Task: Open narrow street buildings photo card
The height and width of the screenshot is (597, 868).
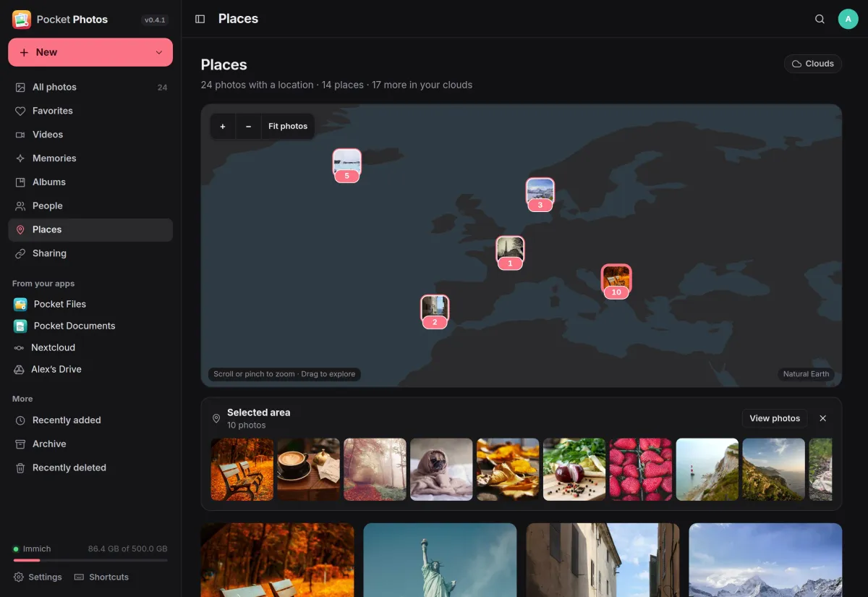Action: 603,560
